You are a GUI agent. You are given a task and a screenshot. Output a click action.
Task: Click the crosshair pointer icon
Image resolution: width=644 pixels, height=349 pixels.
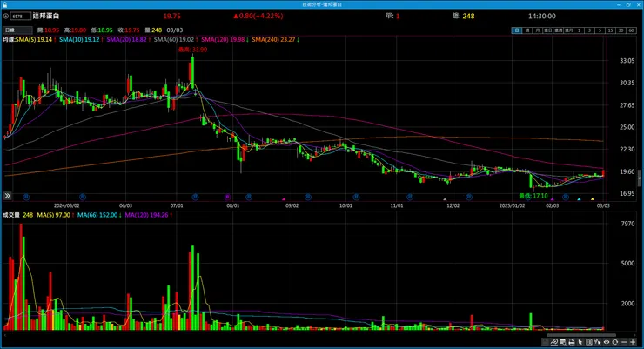[598, 342]
